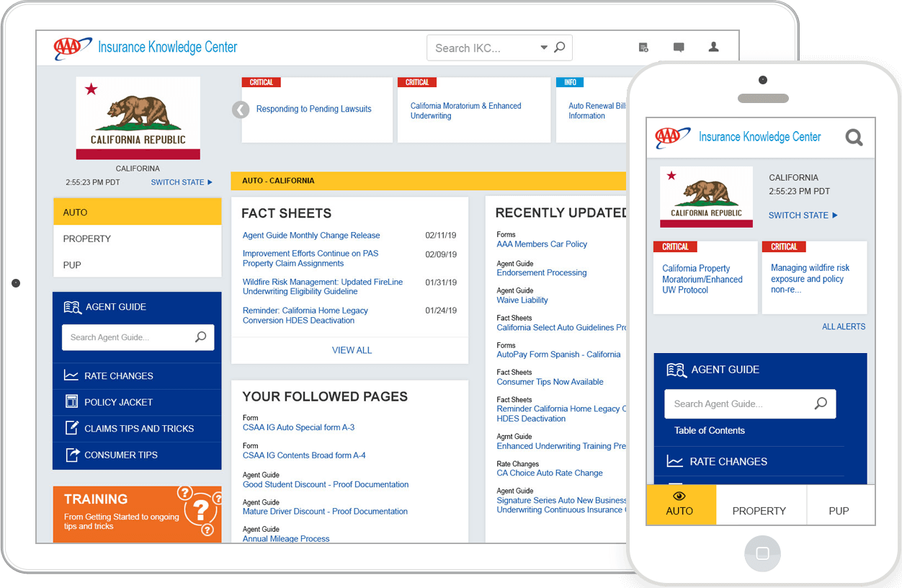
Task: Open Wildfire Risk Management FireLine fact sheet
Action: [x=323, y=287]
